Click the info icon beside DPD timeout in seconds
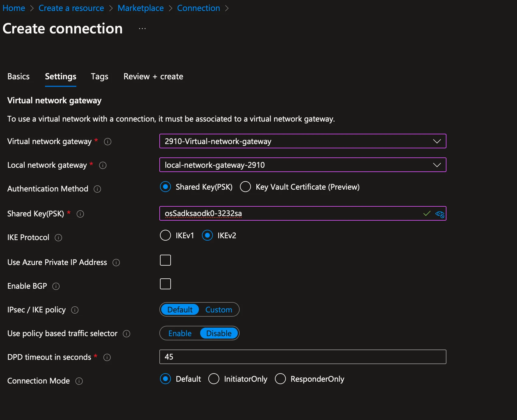517x420 pixels. pos(107,357)
